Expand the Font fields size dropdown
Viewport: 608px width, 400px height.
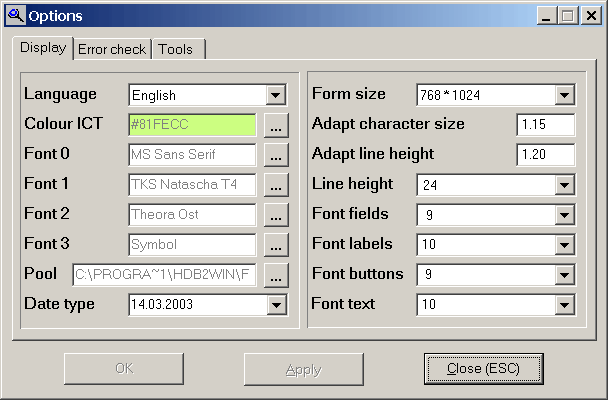565,215
